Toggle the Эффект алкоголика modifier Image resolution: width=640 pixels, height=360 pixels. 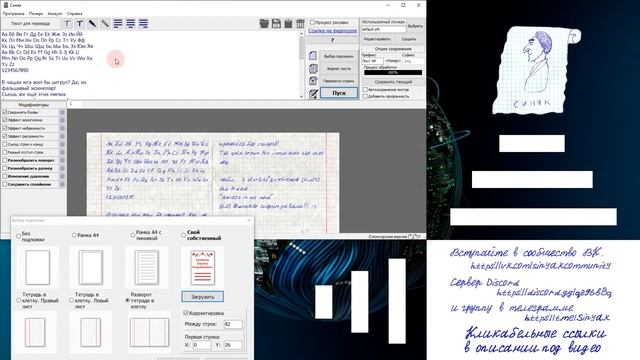(x=5, y=120)
